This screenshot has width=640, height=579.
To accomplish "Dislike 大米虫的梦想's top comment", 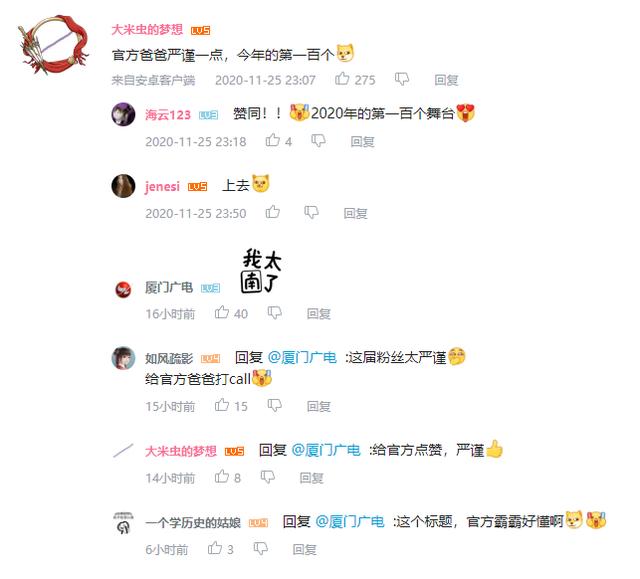I will point(402,79).
